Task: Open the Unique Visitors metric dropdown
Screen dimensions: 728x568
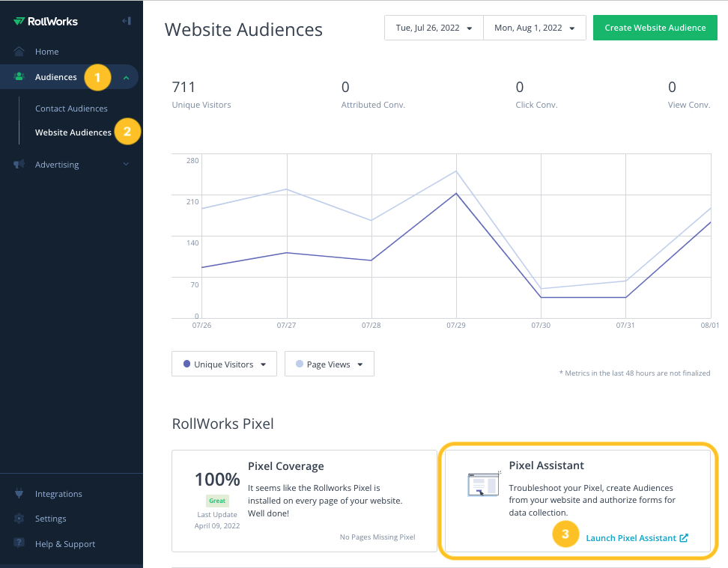Action: click(x=224, y=364)
